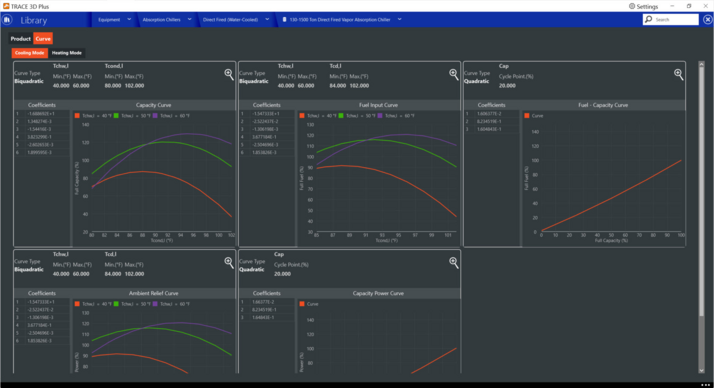This screenshot has width=714, height=388.
Task: Zoom into the Fuel Input Curve chart
Action: [454, 74]
